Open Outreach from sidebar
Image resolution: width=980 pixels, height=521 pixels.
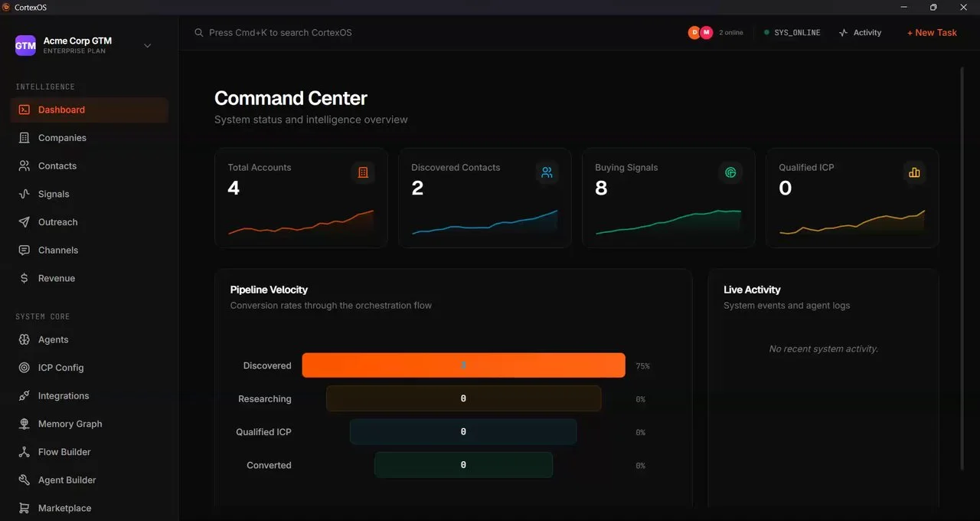tap(90, 222)
